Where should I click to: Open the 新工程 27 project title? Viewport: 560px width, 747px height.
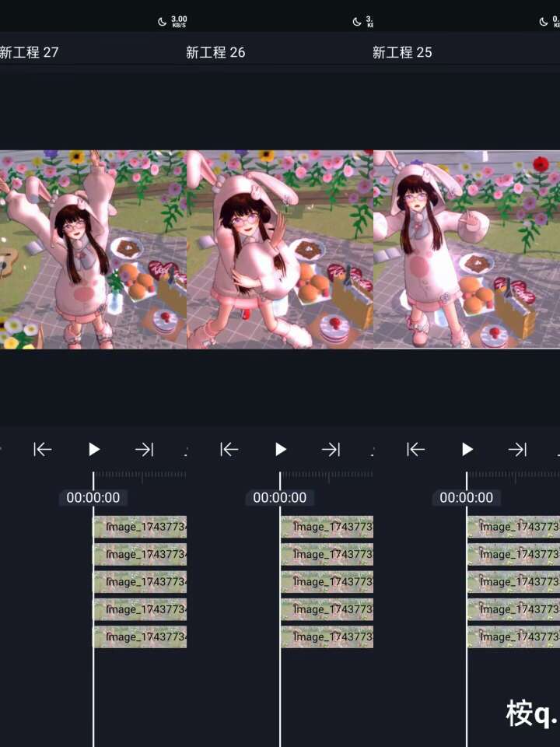[x=29, y=52]
